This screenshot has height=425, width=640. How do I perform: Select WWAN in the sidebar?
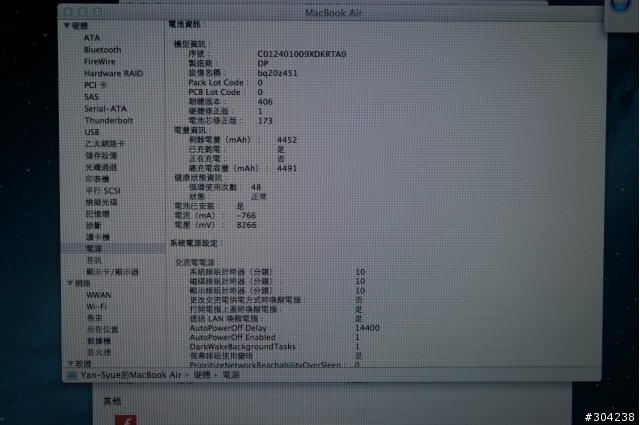(x=98, y=295)
